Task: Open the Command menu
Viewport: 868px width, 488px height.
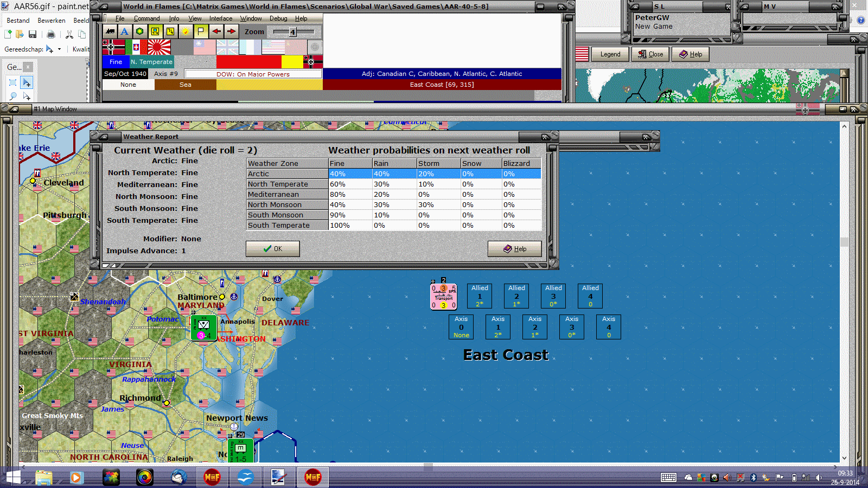Action: 147,18
